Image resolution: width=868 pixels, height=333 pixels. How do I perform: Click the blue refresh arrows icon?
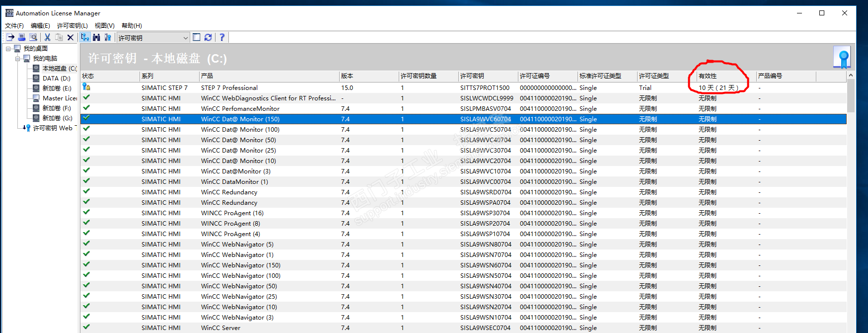tap(208, 37)
